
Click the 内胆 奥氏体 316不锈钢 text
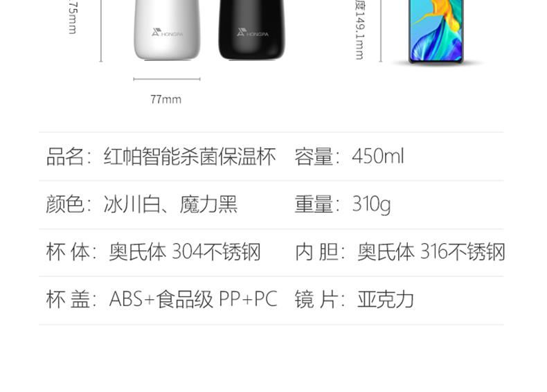point(400,251)
